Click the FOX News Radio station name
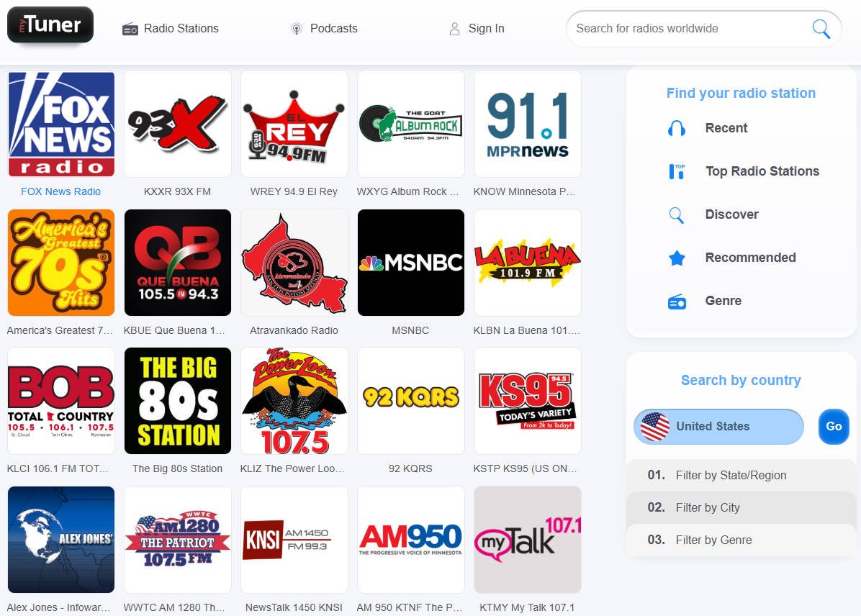 point(61,191)
